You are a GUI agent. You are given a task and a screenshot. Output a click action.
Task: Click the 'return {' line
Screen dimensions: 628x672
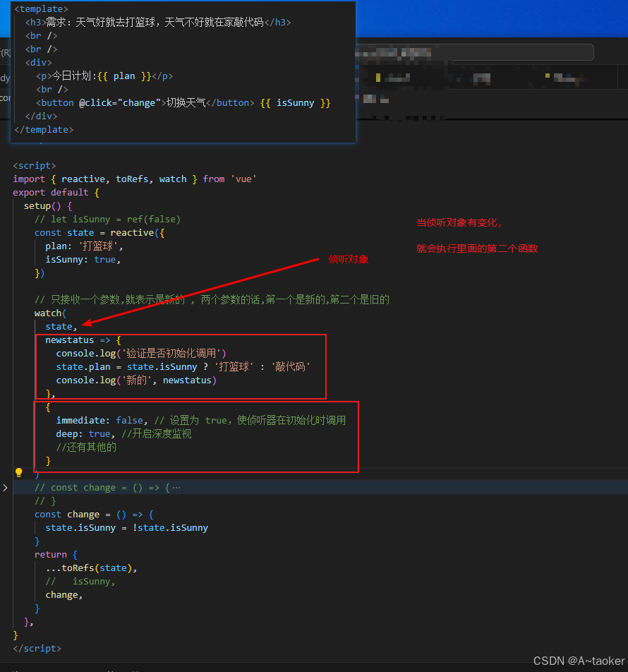click(x=56, y=555)
